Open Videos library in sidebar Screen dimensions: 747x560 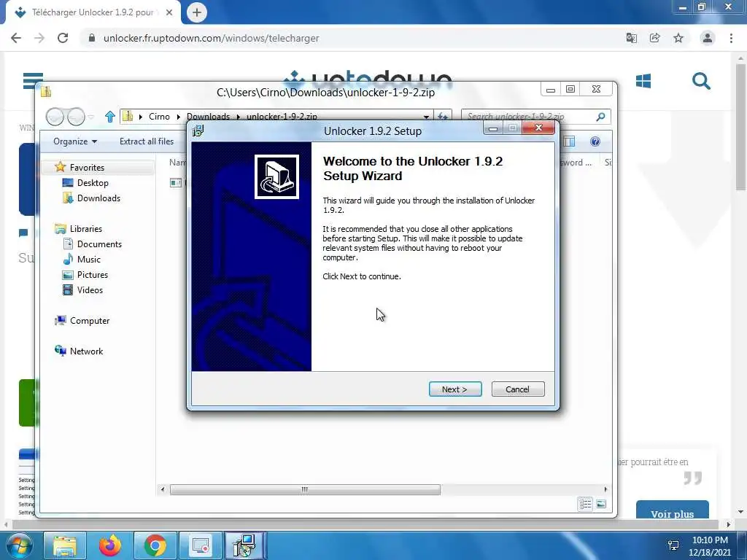[90, 290]
